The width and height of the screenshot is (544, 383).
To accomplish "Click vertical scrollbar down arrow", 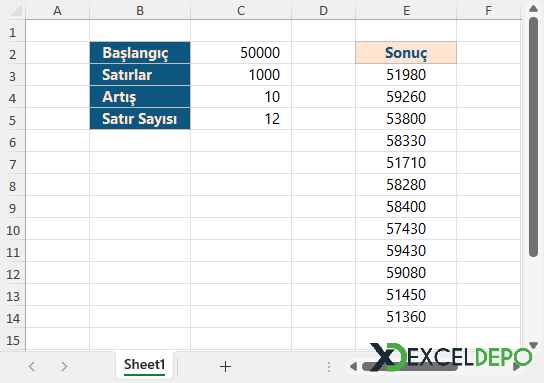I will point(533,345).
